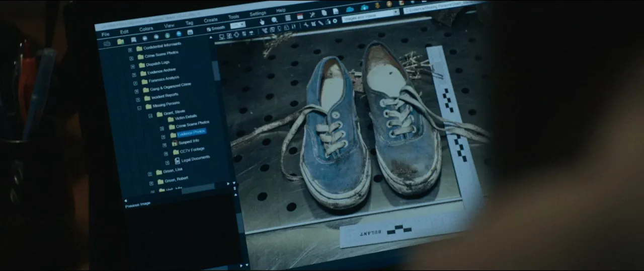The height and width of the screenshot is (271, 644).
Task: Expand the Green, Lisa folder
Action: (x=150, y=173)
